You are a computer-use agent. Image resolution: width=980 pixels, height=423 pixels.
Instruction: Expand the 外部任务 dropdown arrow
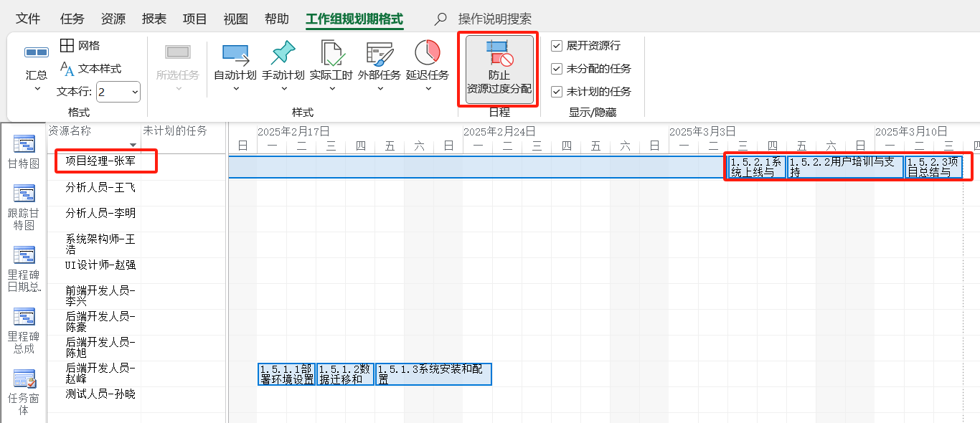[380, 89]
